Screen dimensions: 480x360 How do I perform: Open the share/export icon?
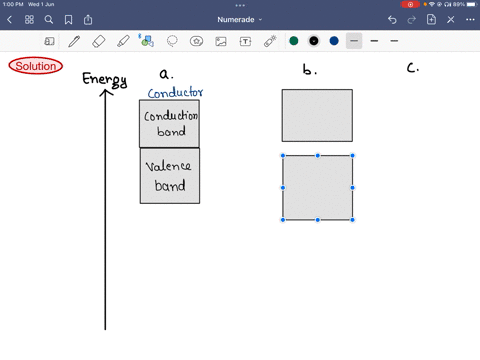(x=88, y=20)
